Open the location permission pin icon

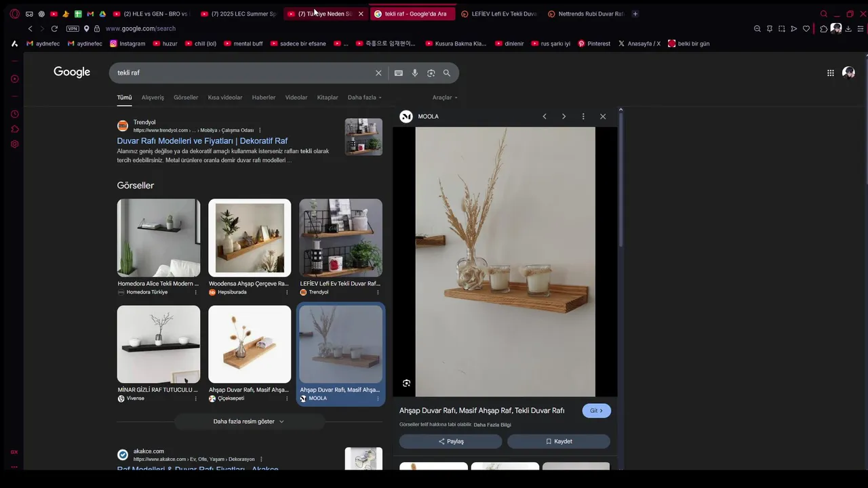click(x=87, y=28)
